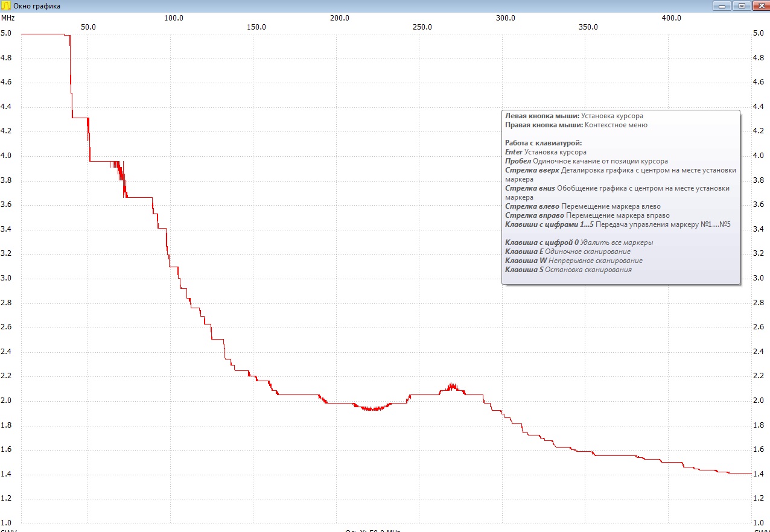
Task: Click the left axis 3.0 SWR label
Action: coord(6,278)
